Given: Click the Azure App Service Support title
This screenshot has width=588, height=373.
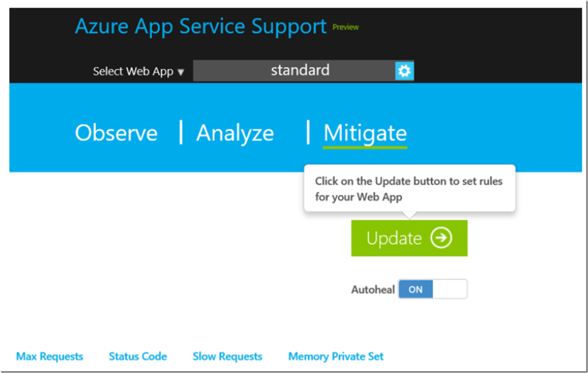Looking at the screenshot, I should coord(201,27).
